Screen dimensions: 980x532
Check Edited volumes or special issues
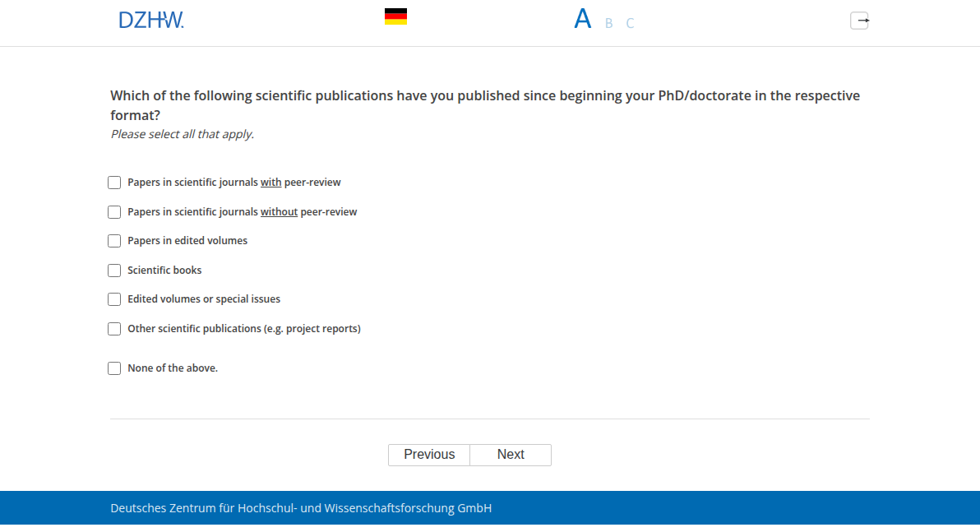click(114, 298)
